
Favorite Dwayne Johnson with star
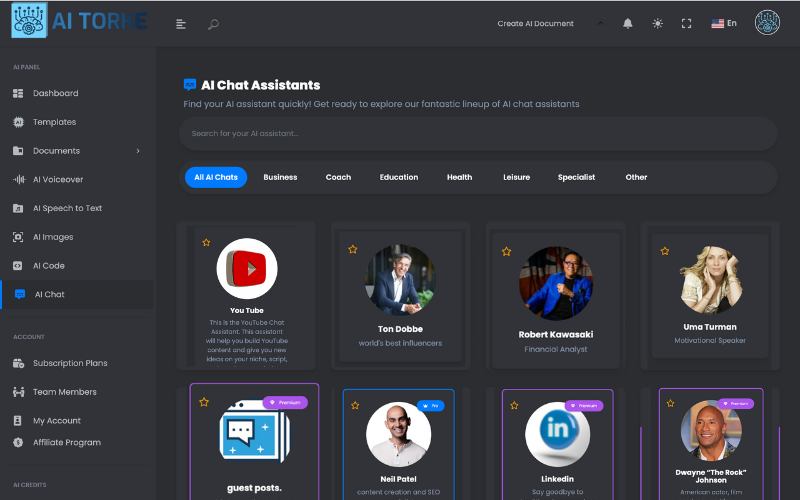point(670,404)
